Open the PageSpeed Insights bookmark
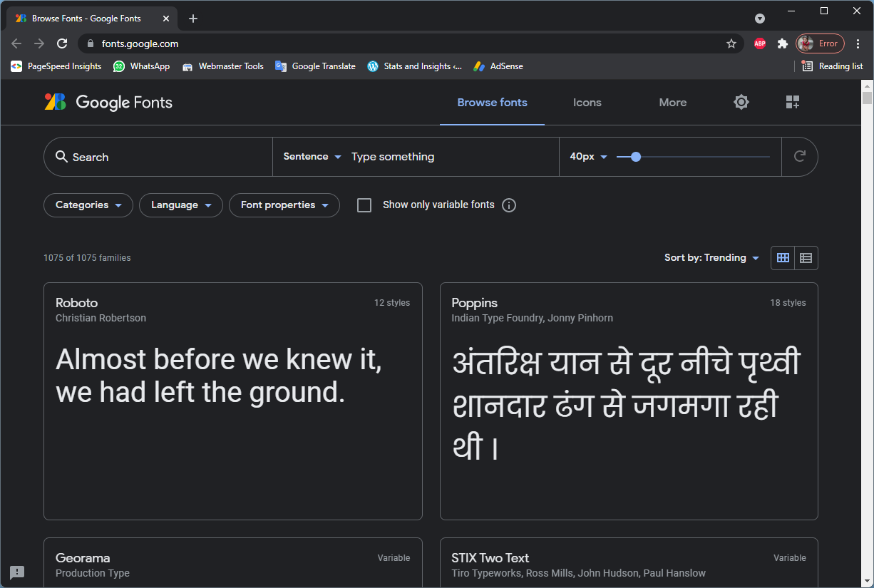 click(56, 66)
